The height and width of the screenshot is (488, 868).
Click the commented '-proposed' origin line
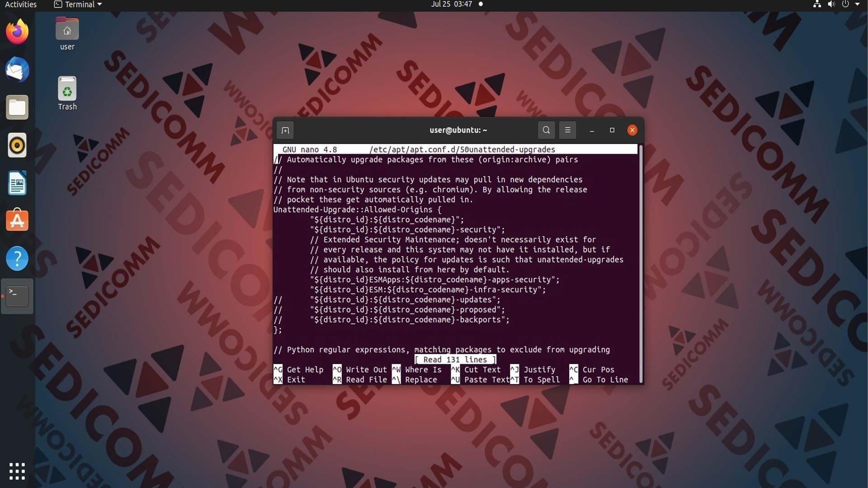[389, 310]
